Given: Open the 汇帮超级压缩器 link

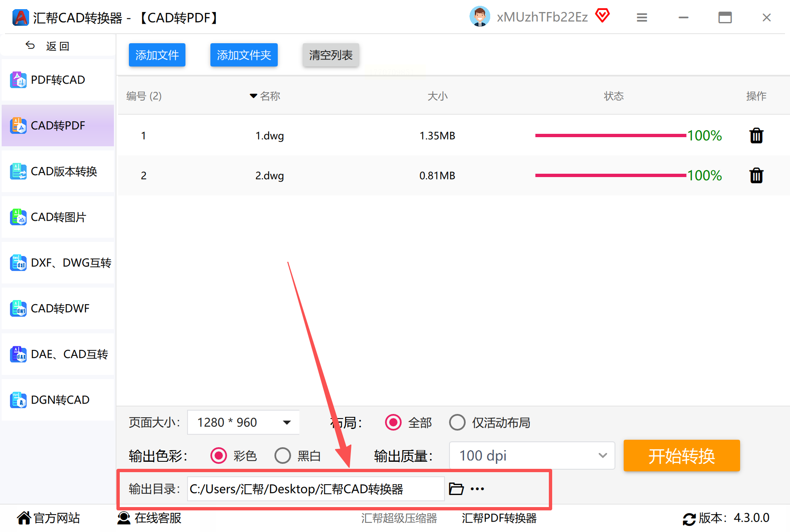Looking at the screenshot, I should coord(399,518).
